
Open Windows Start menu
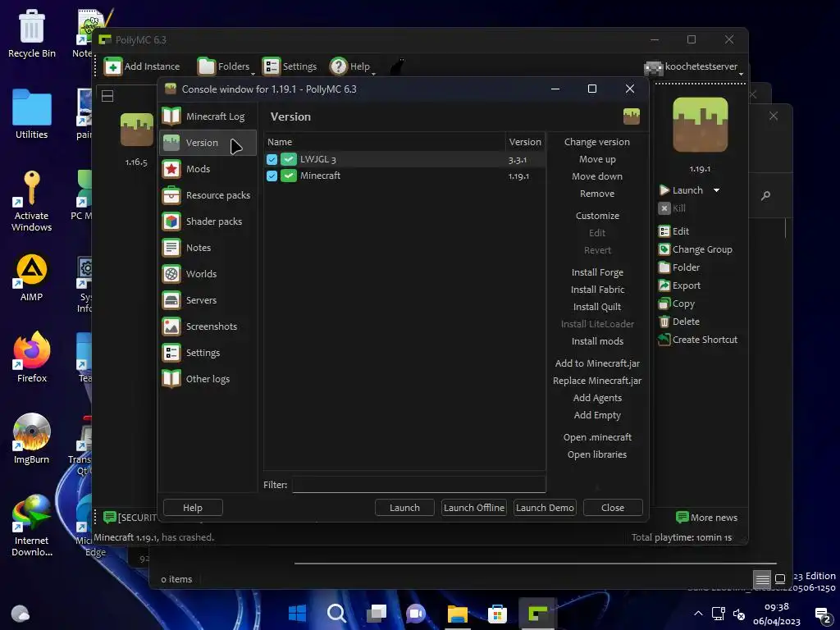[x=297, y=613]
